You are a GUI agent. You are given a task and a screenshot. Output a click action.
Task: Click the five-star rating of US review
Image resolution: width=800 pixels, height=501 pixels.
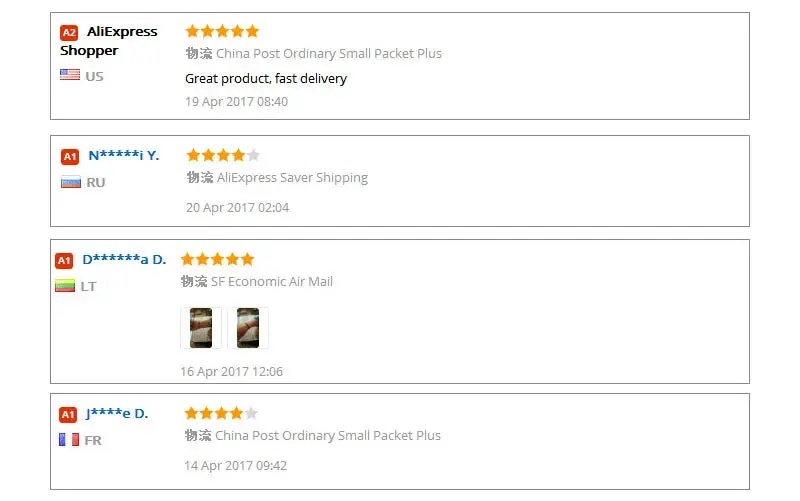(222, 31)
